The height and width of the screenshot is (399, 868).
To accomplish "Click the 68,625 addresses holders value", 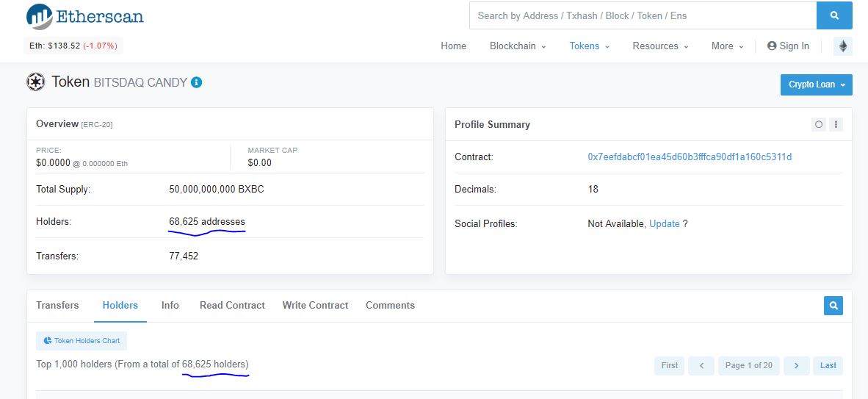I will [x=207, y=222].
